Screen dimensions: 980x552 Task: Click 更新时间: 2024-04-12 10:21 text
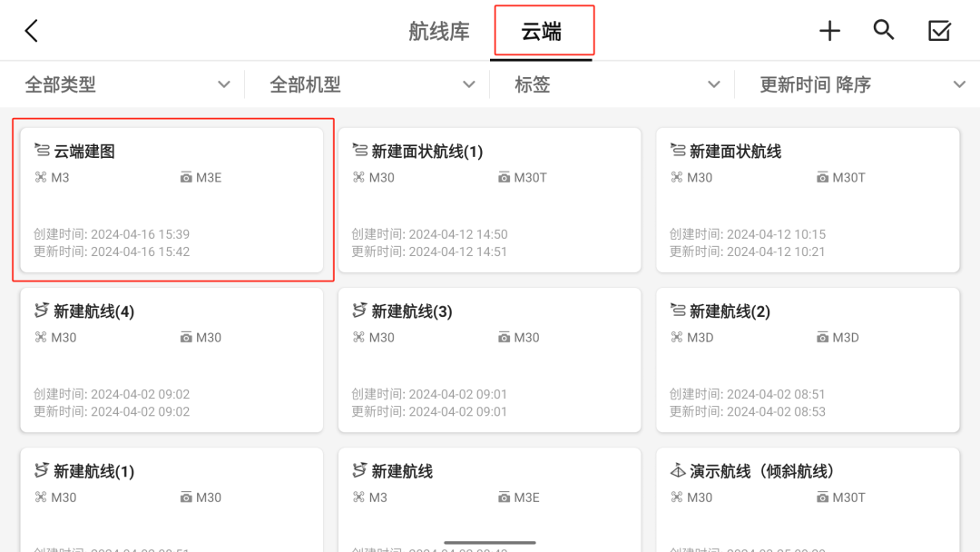point(748,251)
